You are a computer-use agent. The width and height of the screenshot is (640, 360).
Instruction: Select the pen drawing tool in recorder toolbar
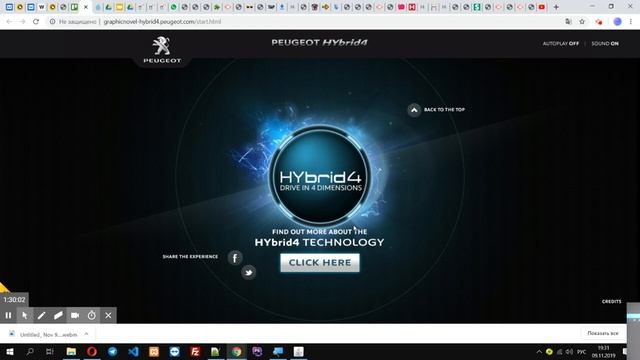[41, 316]
